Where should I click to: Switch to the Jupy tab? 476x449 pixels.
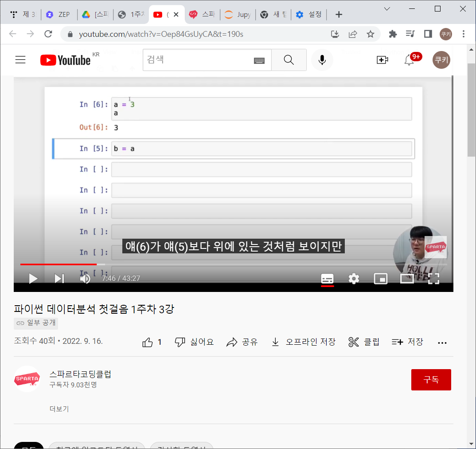point(238,14)
